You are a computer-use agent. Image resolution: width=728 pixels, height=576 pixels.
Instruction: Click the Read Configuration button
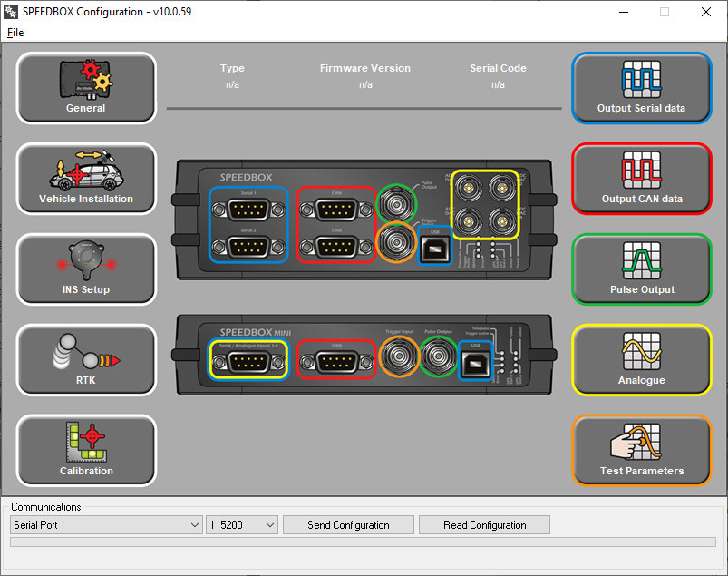pos(484,525)
